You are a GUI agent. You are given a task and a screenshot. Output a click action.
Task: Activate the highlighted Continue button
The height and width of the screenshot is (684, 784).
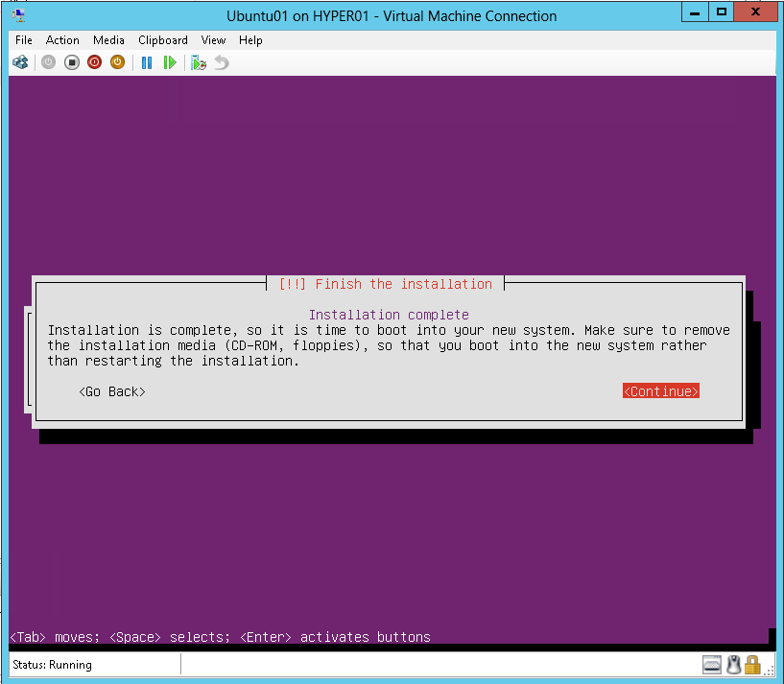point(660,391)
